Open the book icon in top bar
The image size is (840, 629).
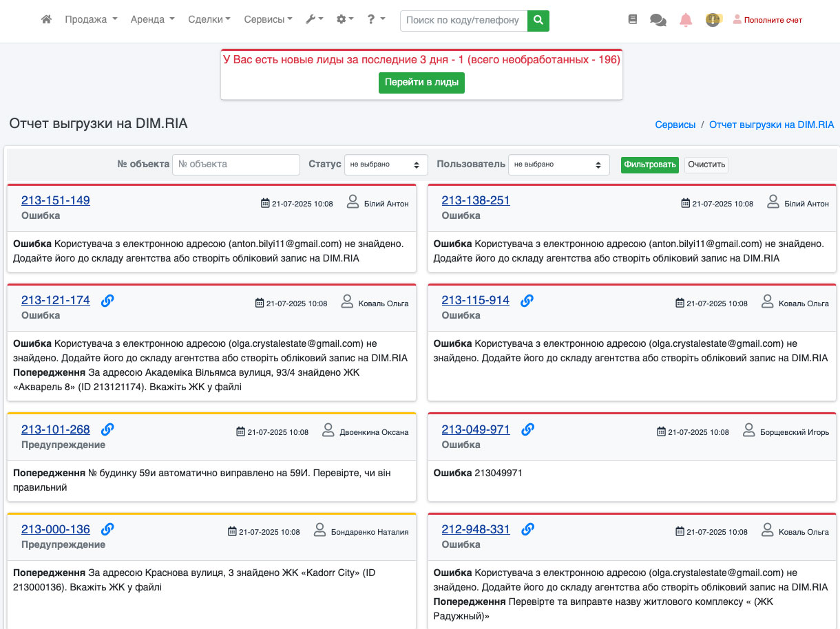tap(633, 20)
